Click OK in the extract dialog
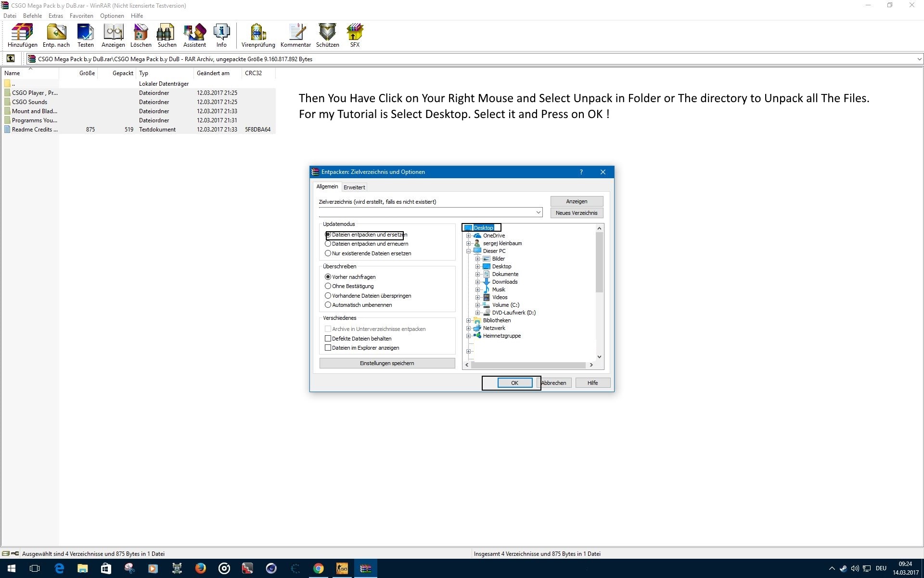Screen dimensions: 924x578 pyautogui.click(x=514, y=383)
